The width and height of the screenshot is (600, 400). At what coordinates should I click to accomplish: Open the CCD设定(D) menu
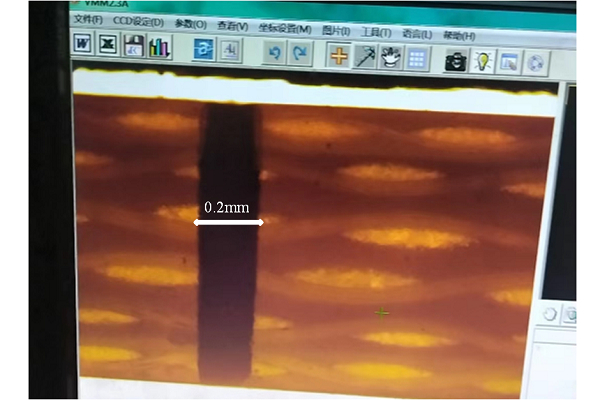coord(138,21)
